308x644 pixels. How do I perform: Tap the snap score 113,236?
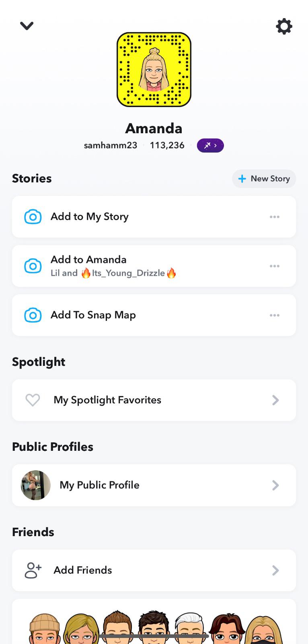[x=167, y=145]
